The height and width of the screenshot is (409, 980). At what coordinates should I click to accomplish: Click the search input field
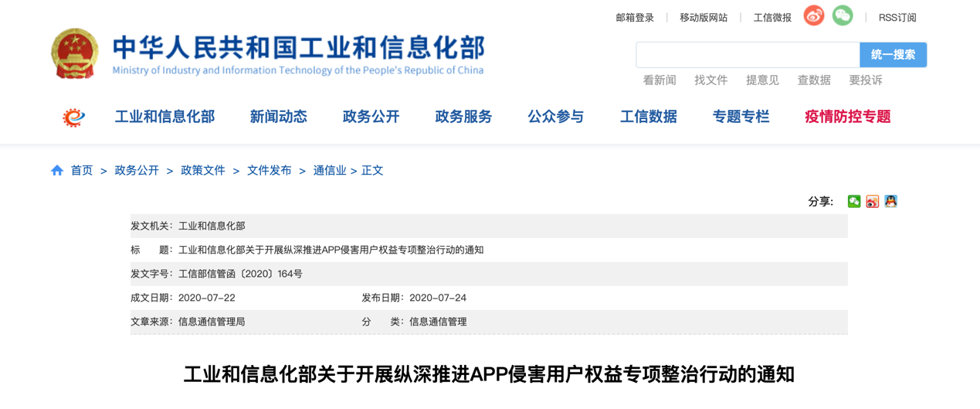click(x=748, y=55)
